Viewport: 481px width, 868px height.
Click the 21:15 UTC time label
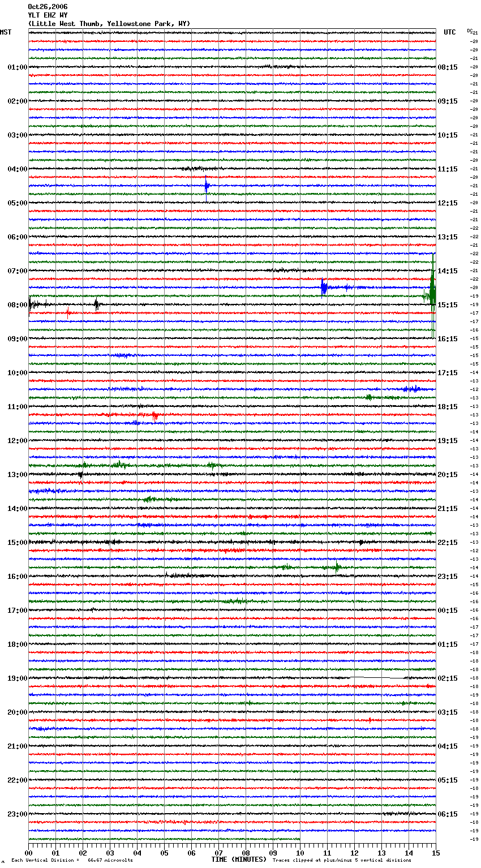click(448, 509)
